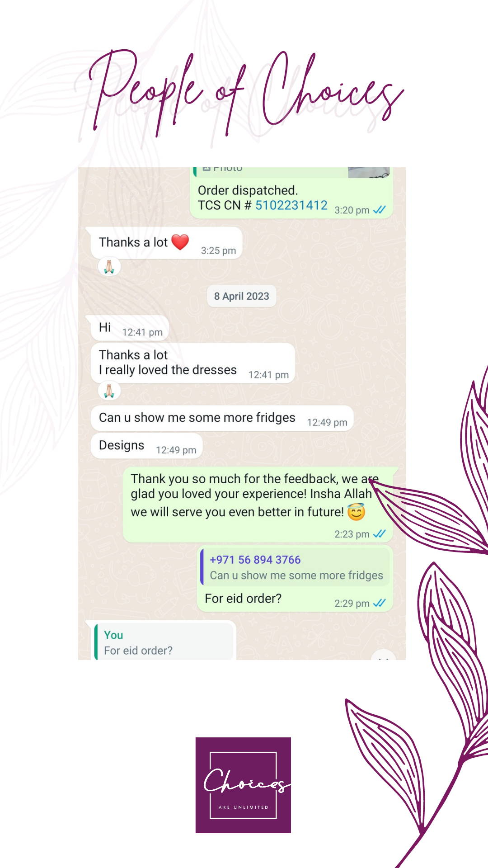Tap the 8 April 2023 date chip
The height and width of the screenshot is (868, 488).
pos(242,296)
